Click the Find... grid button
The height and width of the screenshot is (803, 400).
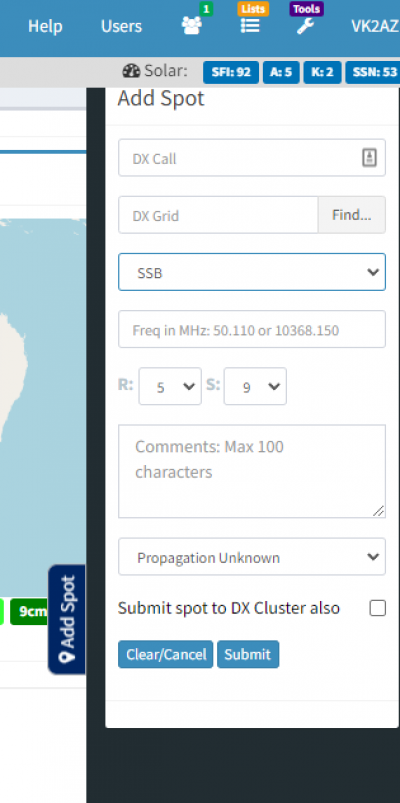coord(351,215)
